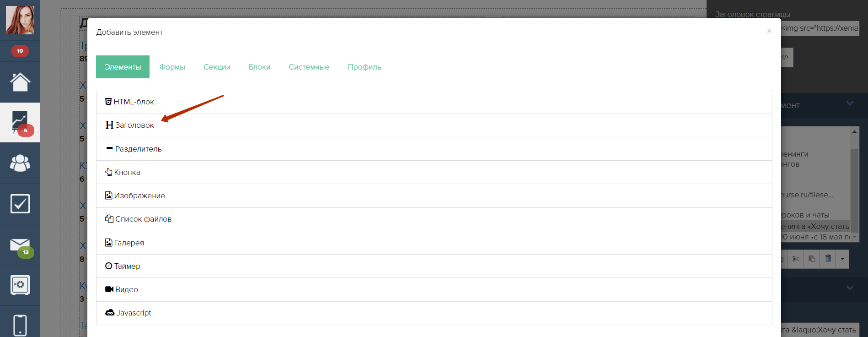Close the Добавить элемент dialog
868x337 pixels.
click(769, 31)
